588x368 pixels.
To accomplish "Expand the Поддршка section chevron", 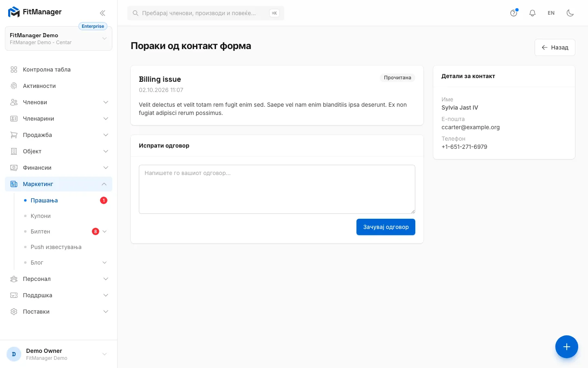I will [106, 295].
